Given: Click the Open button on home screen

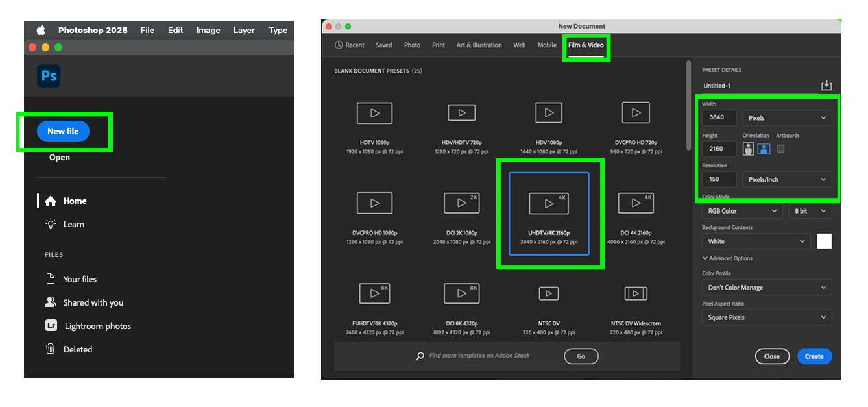Looking at the screenshot, I should tap(59, 157).
